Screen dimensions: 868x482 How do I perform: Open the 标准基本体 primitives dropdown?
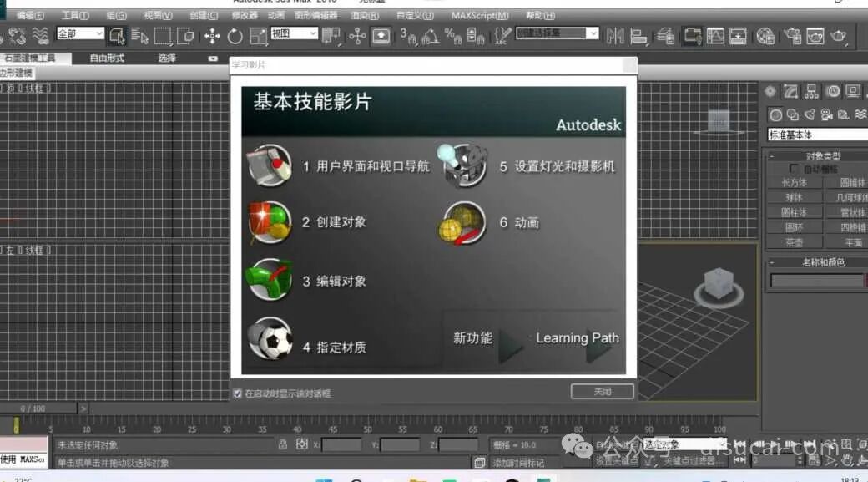tap(816, 134)
